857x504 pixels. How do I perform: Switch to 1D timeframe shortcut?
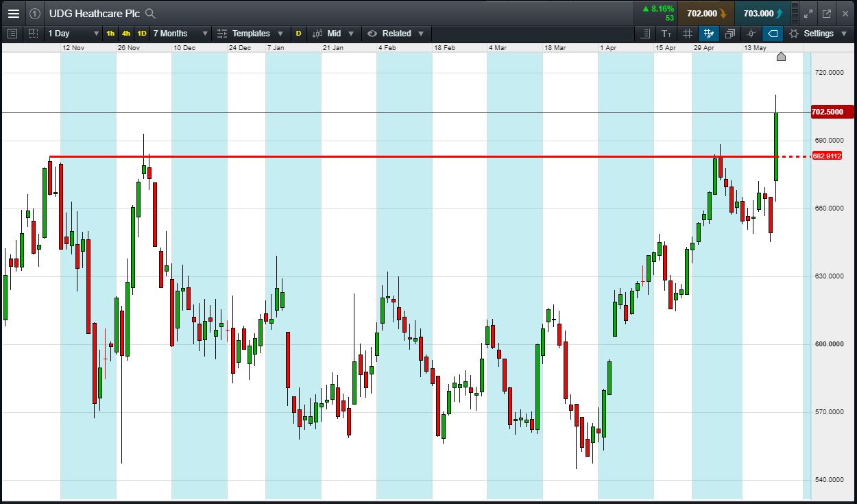click(142, 33)
